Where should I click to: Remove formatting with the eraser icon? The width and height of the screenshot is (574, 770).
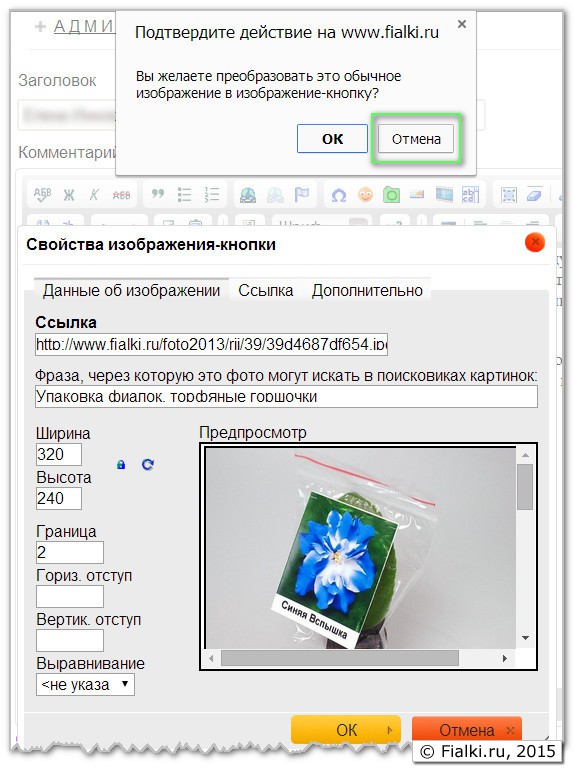pos(534,195)
